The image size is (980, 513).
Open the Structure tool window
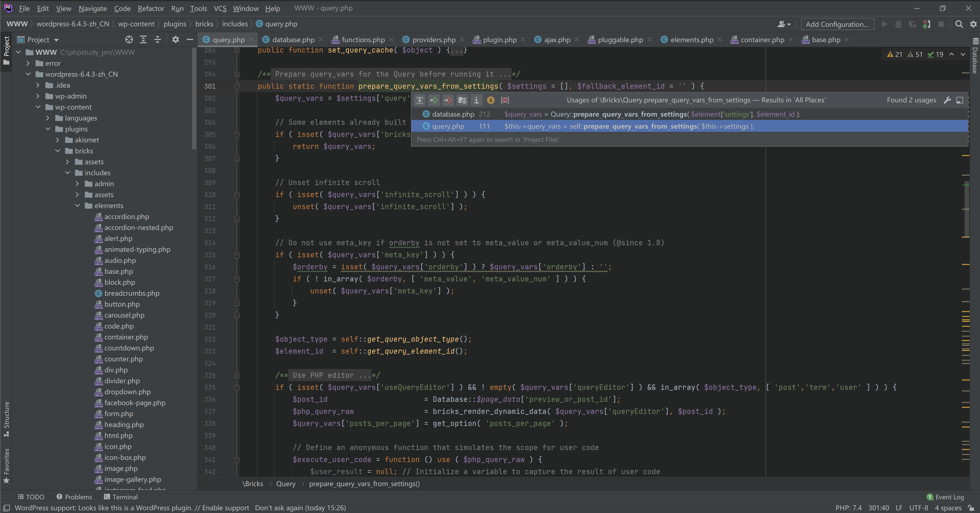[7, 419]
